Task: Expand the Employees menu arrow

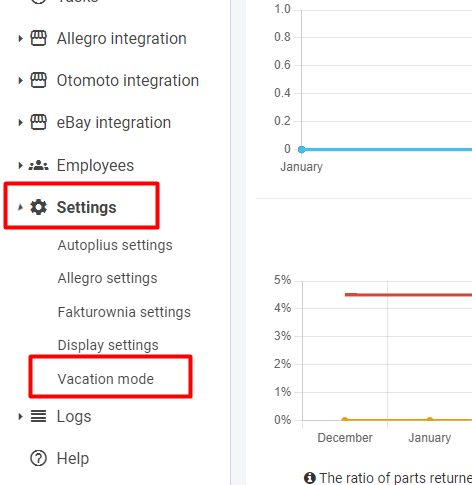Action: point(20,165)
